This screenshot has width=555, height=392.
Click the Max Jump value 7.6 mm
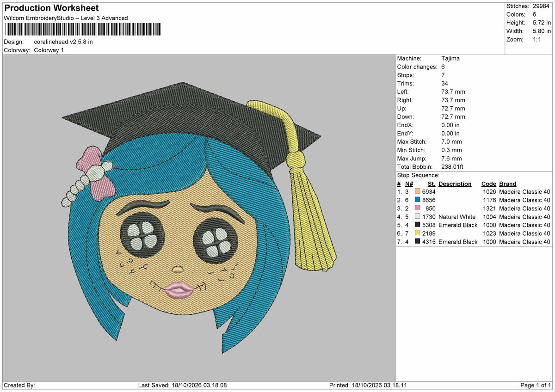451,159
